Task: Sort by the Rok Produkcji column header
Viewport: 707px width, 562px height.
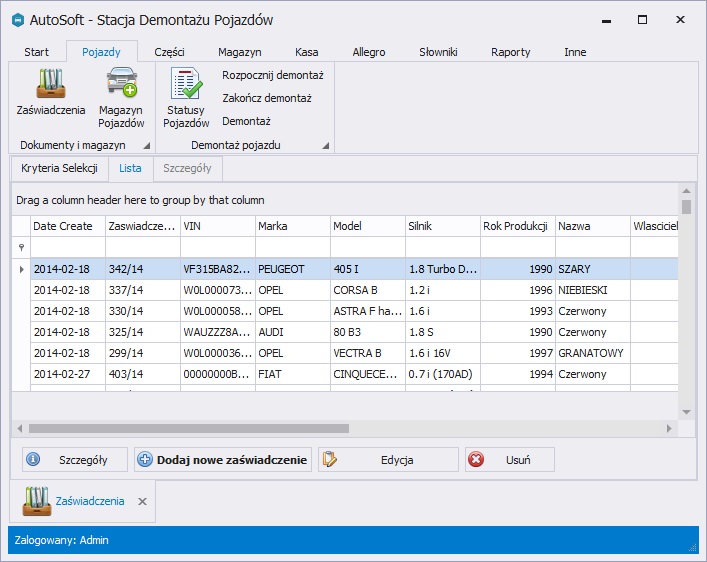Action: pos(517,226)
